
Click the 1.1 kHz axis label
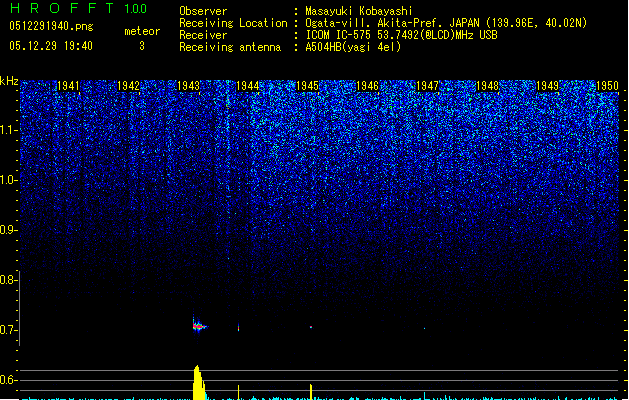point(8,130)
